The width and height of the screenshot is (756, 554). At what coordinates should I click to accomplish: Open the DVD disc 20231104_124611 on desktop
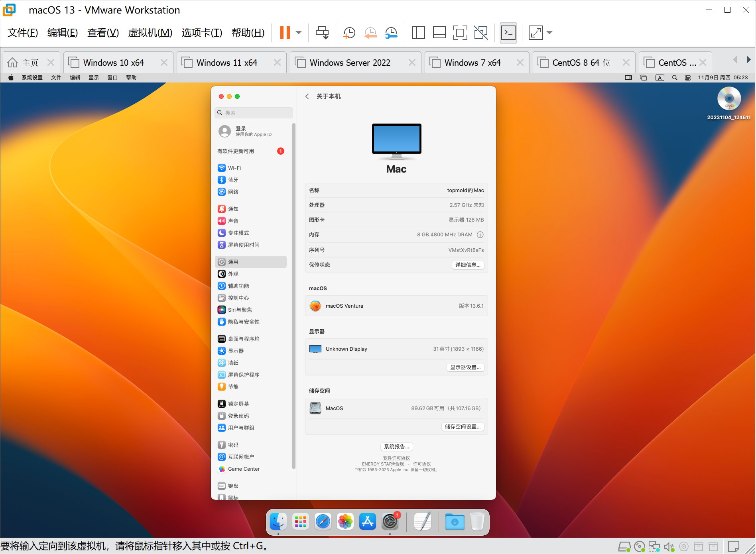[x=729, y=103]
